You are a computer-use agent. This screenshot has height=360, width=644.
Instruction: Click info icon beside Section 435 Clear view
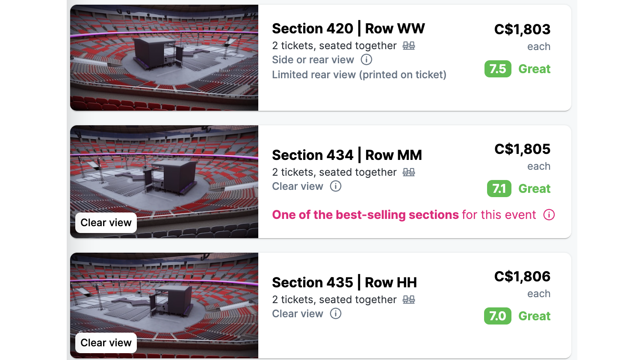pyautogui.click(x=336, y=313)
